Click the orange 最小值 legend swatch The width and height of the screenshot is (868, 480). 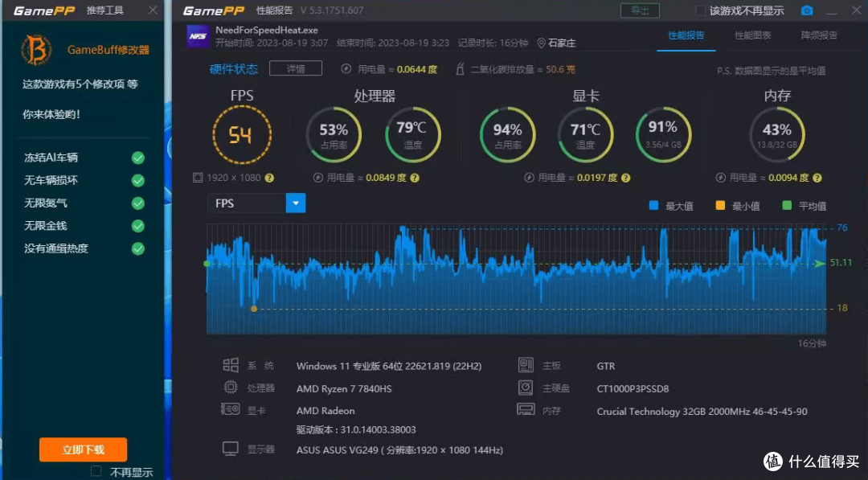(720, 205)
